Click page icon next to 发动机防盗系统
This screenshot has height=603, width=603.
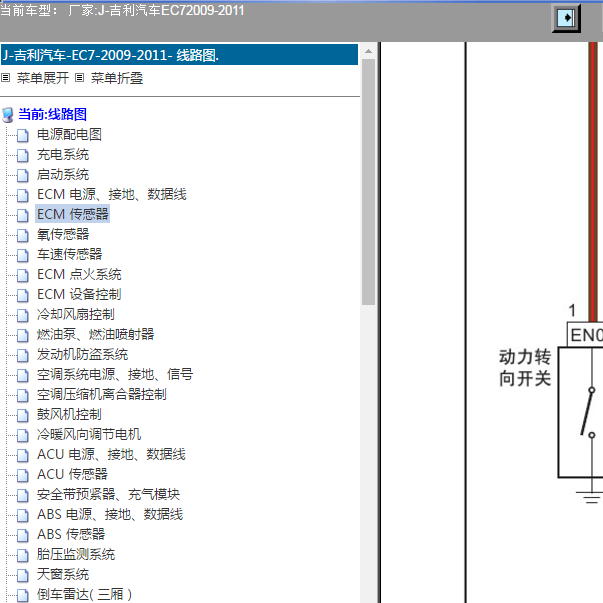pos(23,355)
